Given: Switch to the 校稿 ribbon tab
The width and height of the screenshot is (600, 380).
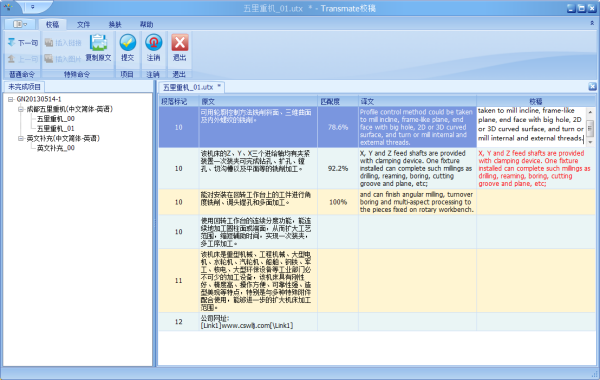Looking at the screenshot, I should coord(52,24).
